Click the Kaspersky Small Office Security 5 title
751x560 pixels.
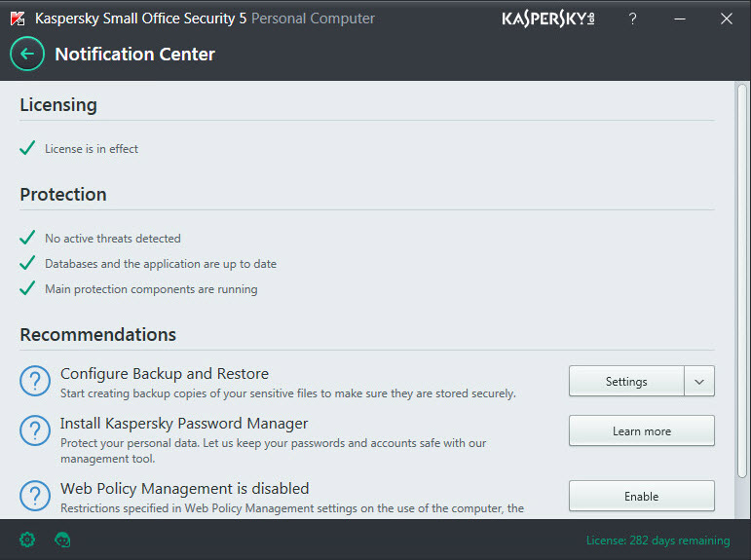pos(141,19)
